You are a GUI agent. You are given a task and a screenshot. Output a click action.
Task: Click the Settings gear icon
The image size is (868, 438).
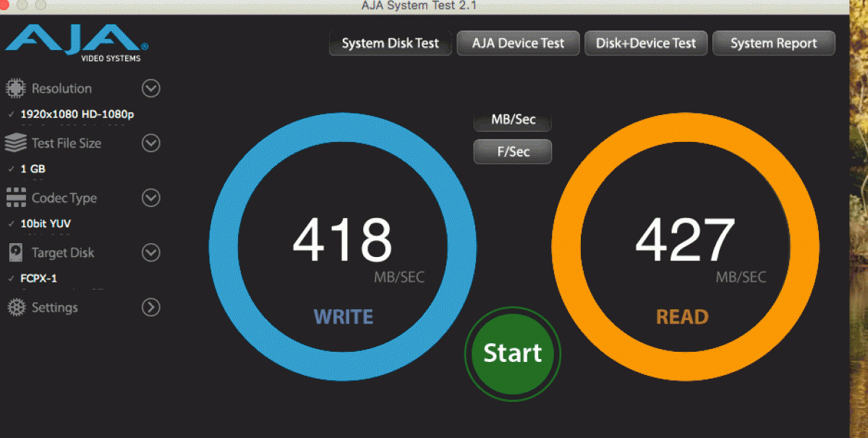[16, 308]
